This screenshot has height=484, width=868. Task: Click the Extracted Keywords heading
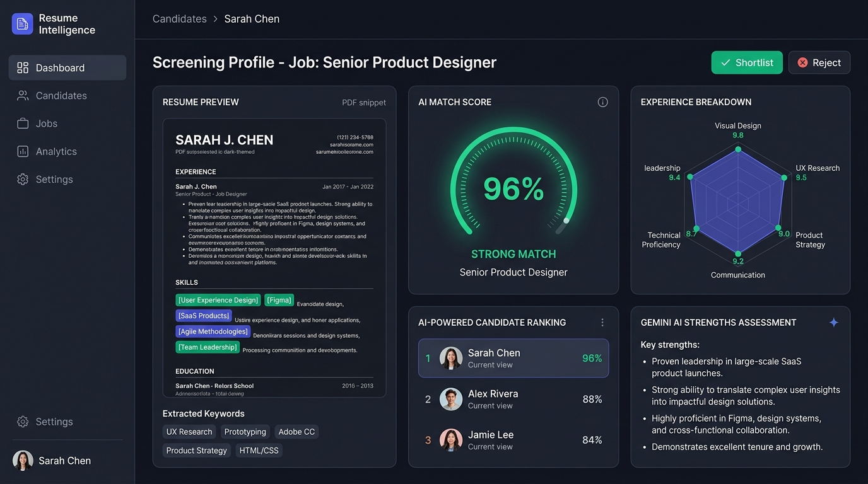point(203,413)
